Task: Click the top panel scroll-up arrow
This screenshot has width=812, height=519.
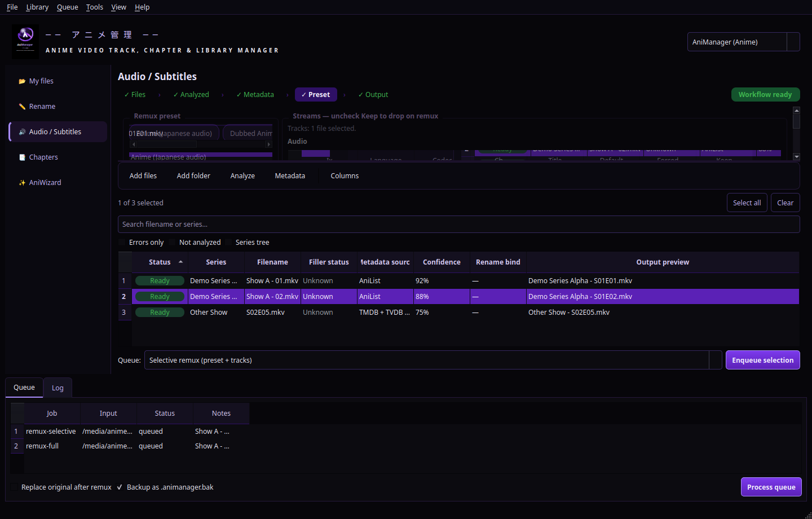Action: click(797, 111)
